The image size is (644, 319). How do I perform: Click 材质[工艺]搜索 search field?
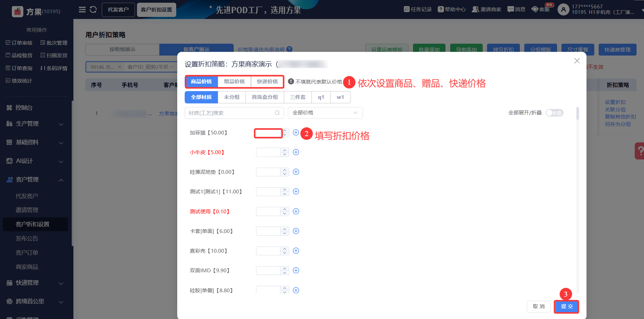(x=234, y=113)
